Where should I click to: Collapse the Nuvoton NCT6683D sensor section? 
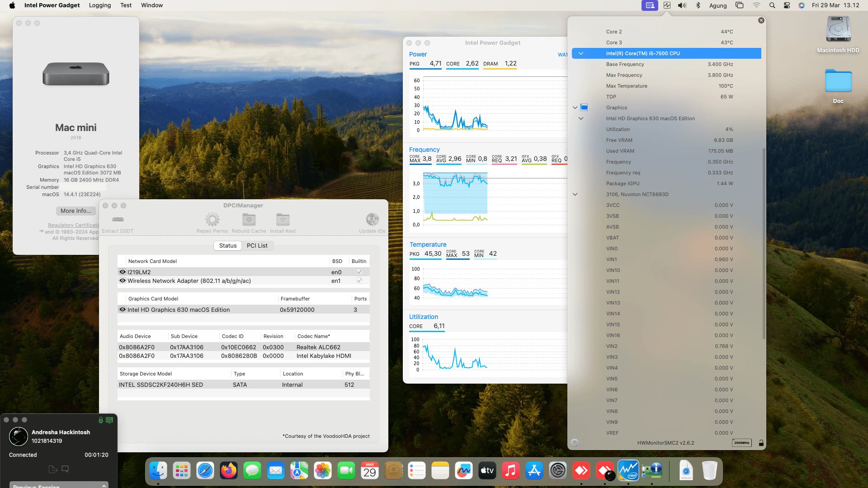(x=575, y=194)
